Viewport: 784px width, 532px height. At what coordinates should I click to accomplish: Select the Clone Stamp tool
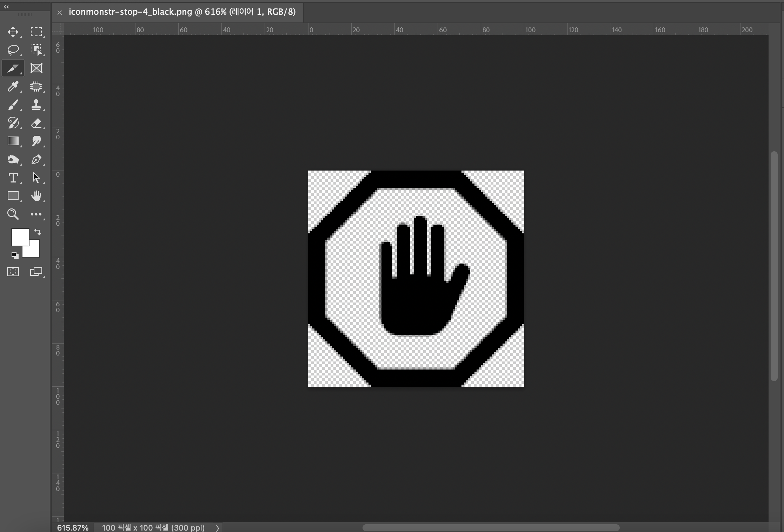click(x=36, y=105)
